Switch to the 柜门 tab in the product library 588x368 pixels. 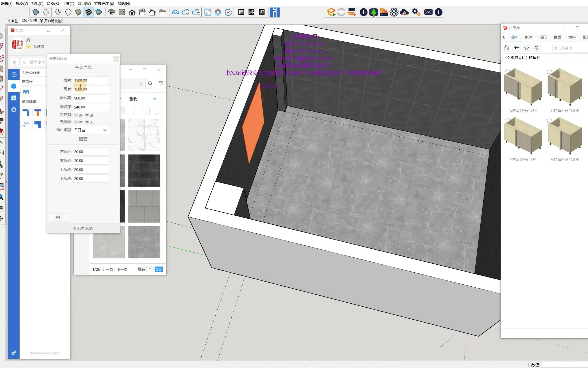click(543, 37)
